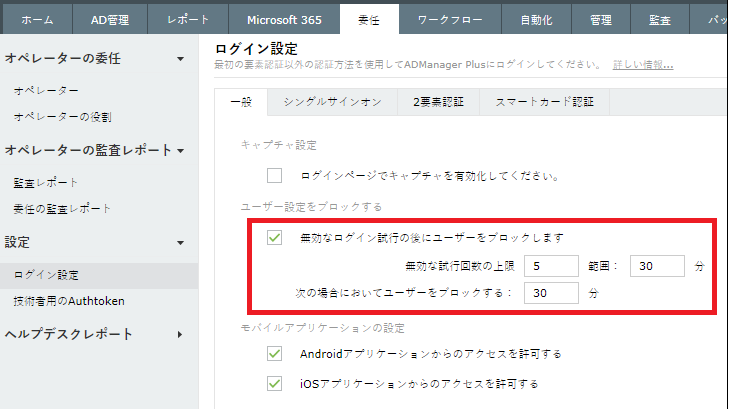This screenshot has height=409, width=729.
Task: Toggle iOS application access checkbox
Action: coord(274,384)
